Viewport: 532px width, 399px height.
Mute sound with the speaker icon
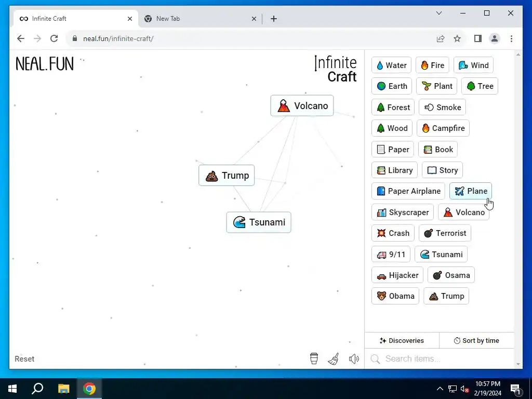[353, 358]
